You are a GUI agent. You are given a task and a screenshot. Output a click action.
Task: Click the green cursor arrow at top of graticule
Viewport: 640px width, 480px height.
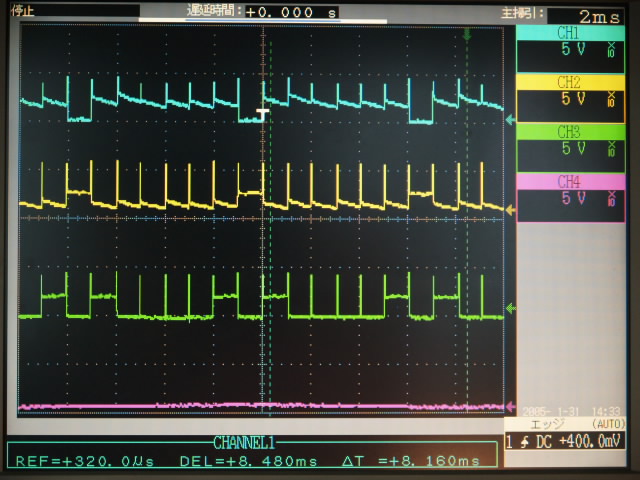[466, 35]
